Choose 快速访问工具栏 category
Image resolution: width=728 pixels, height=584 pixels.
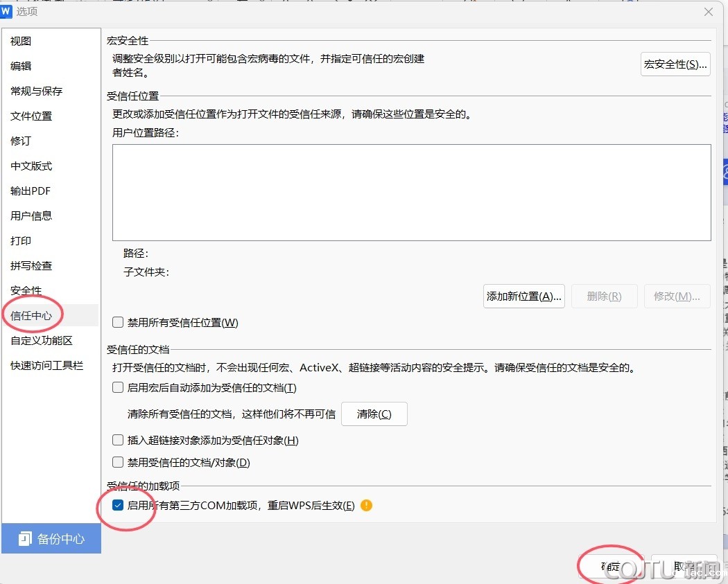(x=46, y=366)
